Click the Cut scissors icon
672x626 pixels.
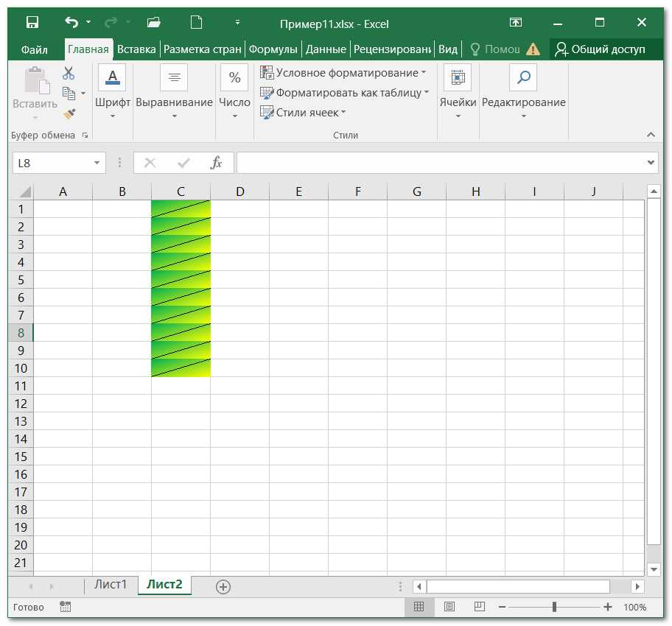69,73
